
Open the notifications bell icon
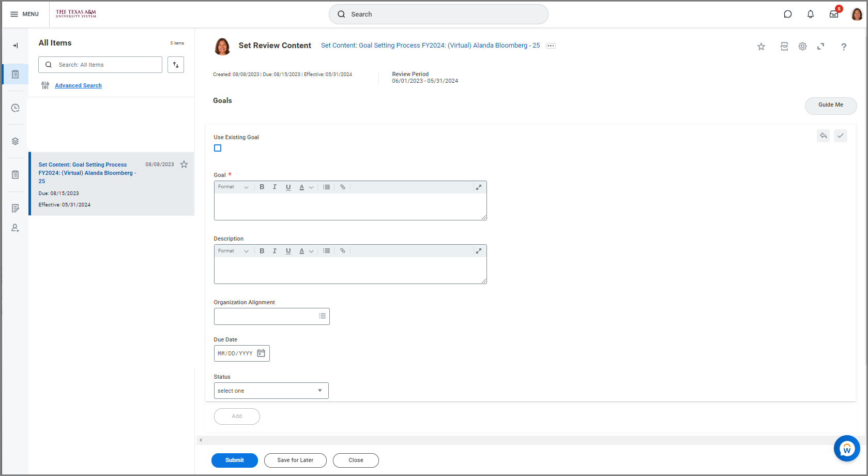810,14
